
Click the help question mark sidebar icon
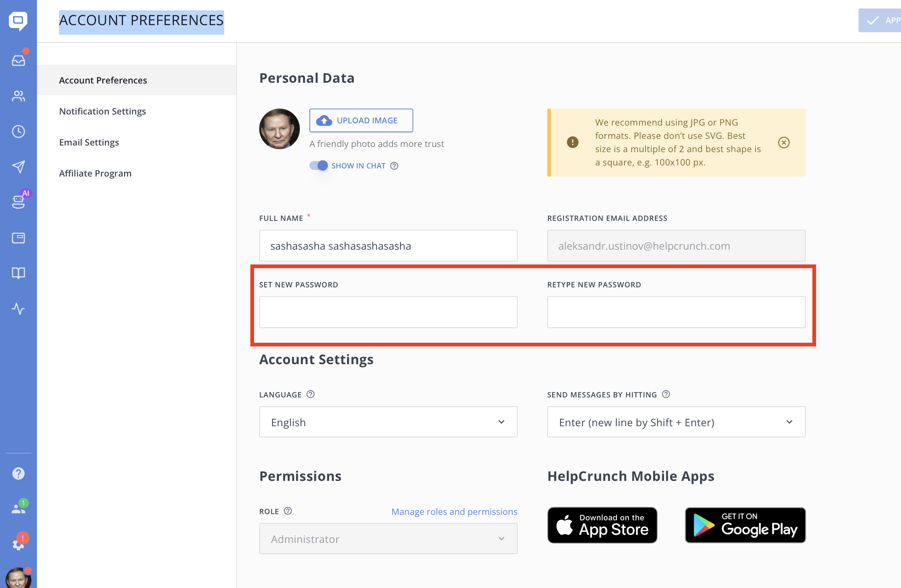pyautogui.click(x=18, y=473)
